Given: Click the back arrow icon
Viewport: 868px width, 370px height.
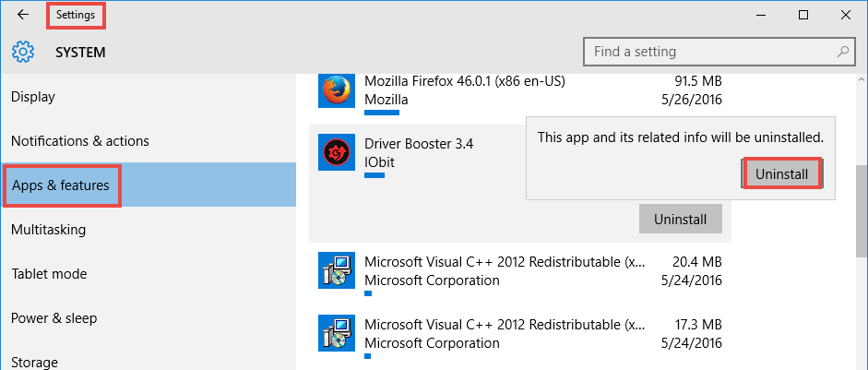Looking at the screenshot, I should (23, 15).
